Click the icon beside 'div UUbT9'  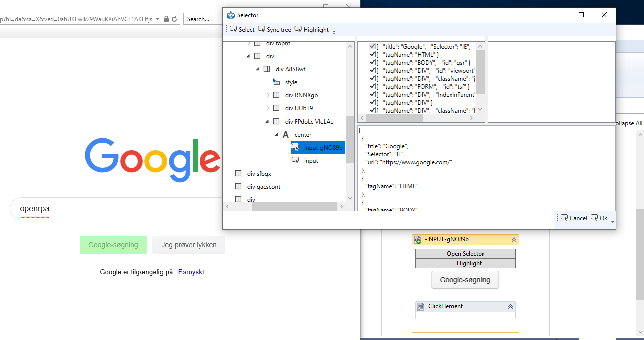(x=276, y=108)
